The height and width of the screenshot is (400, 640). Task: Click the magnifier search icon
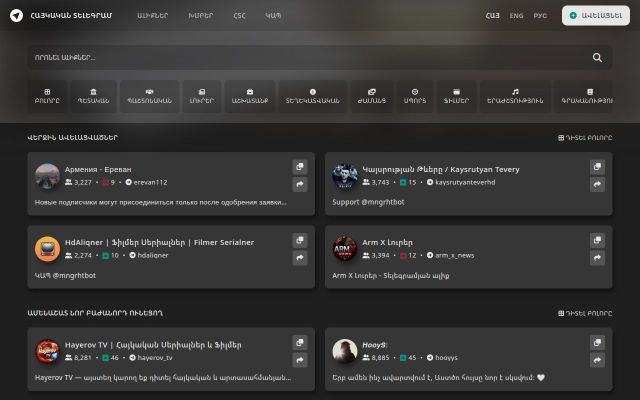click(597, 58)
